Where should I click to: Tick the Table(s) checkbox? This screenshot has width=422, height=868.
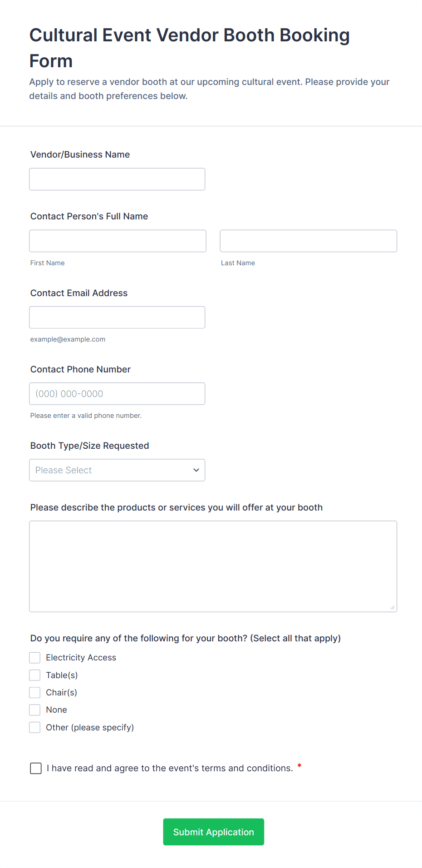(x=35, y=675)
